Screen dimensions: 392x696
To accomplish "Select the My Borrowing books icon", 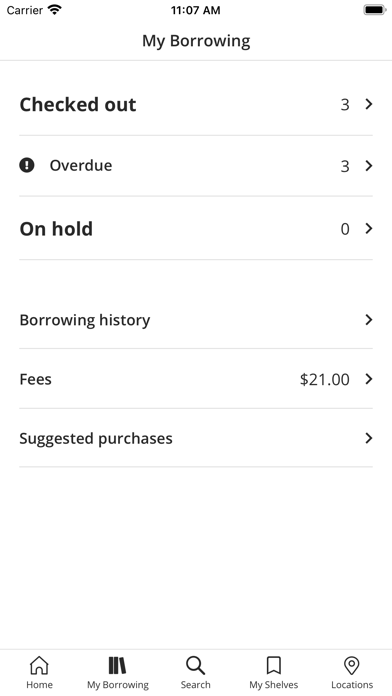I will [117, 665].
